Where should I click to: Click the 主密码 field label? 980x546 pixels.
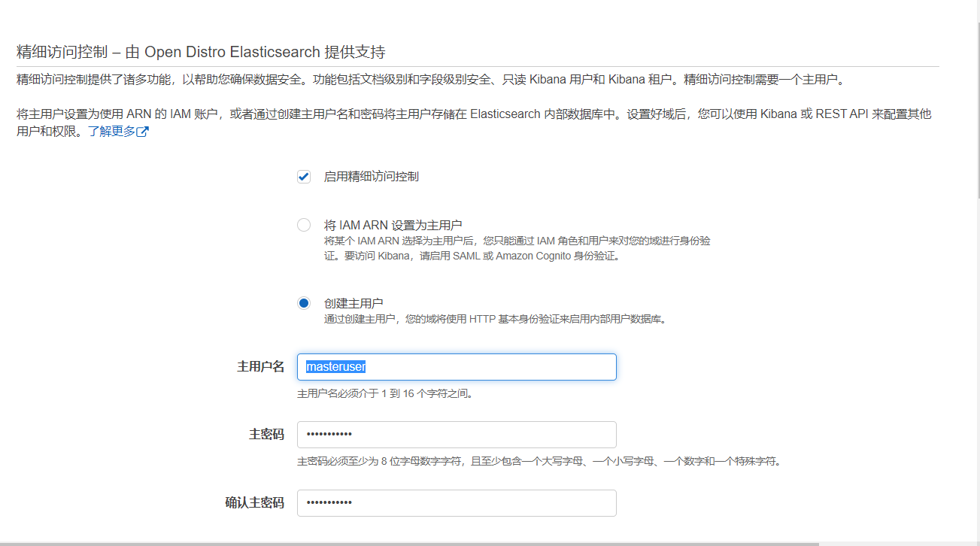(267, 435)
